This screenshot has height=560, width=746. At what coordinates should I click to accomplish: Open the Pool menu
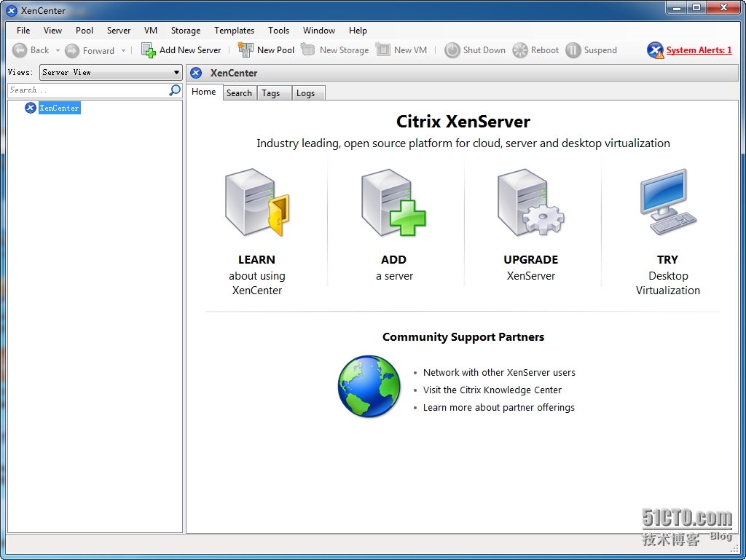85,31
